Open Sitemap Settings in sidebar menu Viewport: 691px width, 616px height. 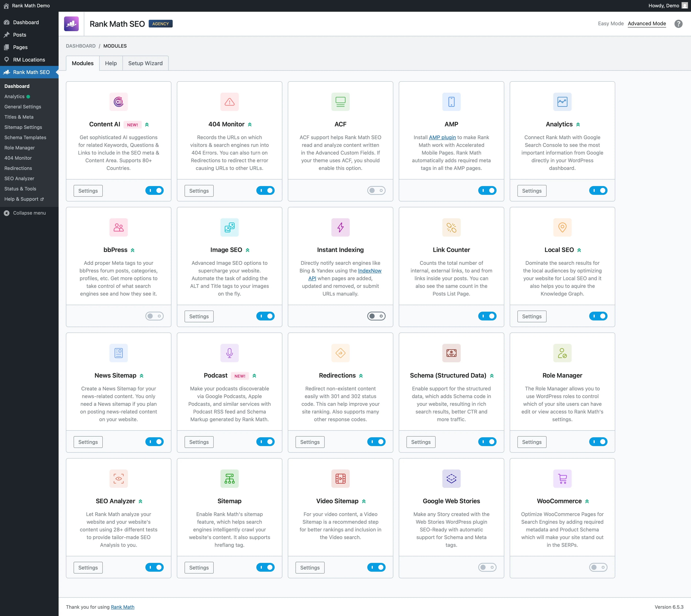coord(23,127)
